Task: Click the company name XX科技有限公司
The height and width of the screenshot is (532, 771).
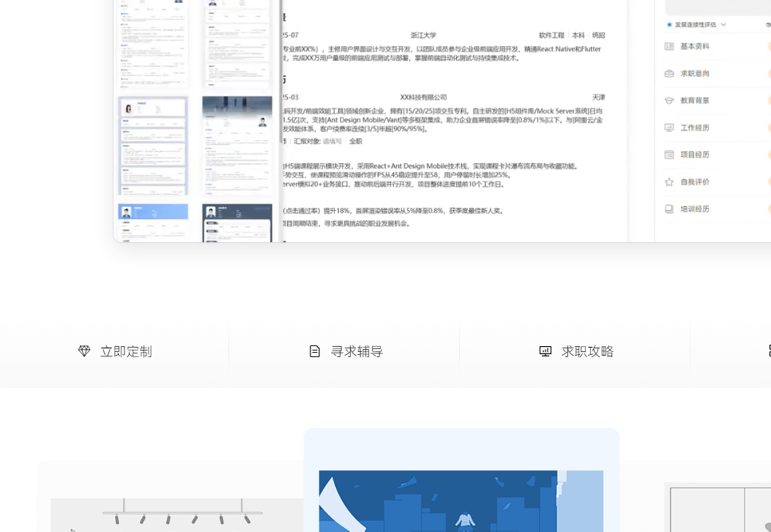Action: pos(423,97)
